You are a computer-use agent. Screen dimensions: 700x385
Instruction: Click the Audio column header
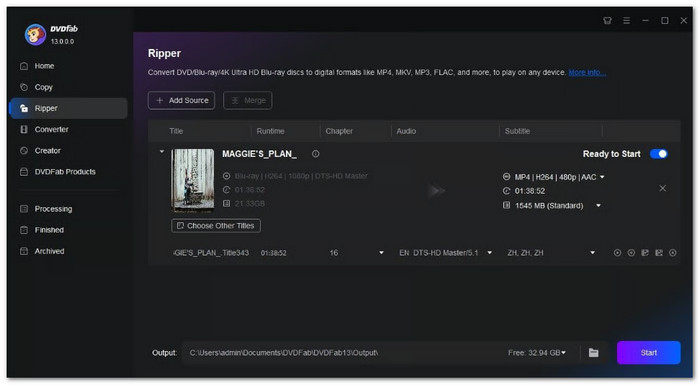pyautogui.click(x=406, y=131)
